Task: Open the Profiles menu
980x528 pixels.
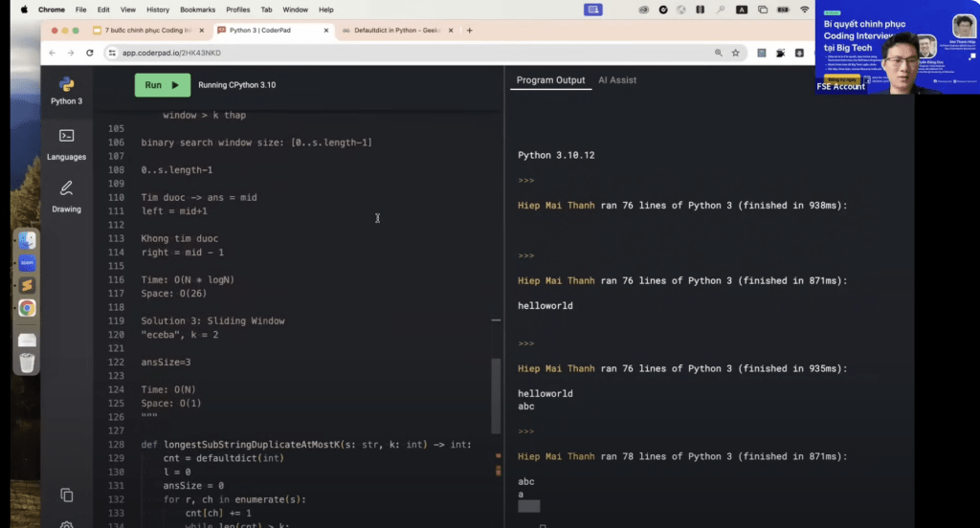Action: (x=237, y=10)
